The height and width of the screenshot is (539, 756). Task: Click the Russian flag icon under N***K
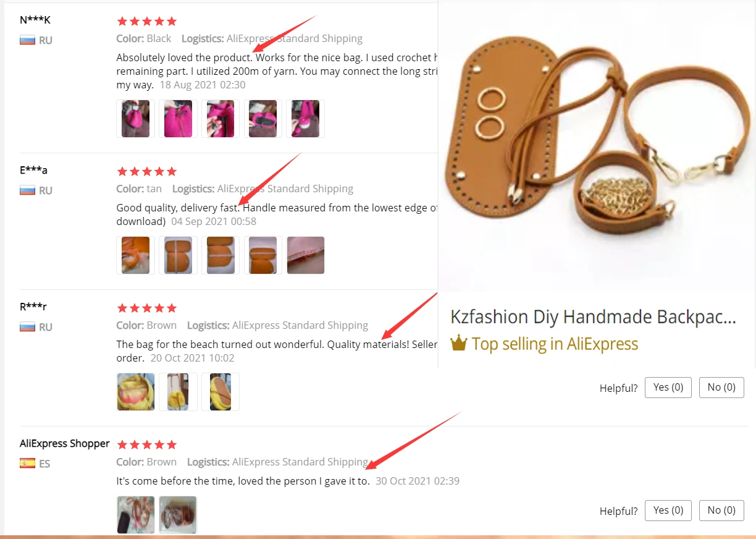(27, 40)
